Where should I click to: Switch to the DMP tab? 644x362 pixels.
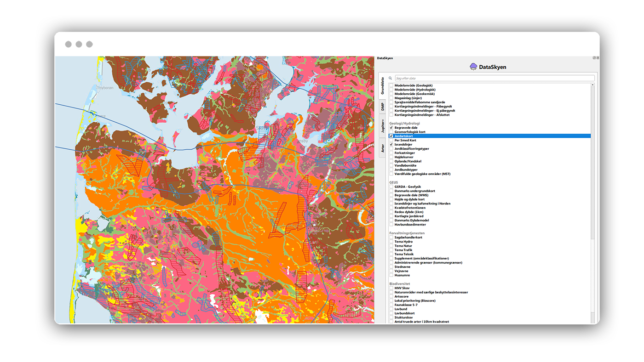tap(382, 107)
